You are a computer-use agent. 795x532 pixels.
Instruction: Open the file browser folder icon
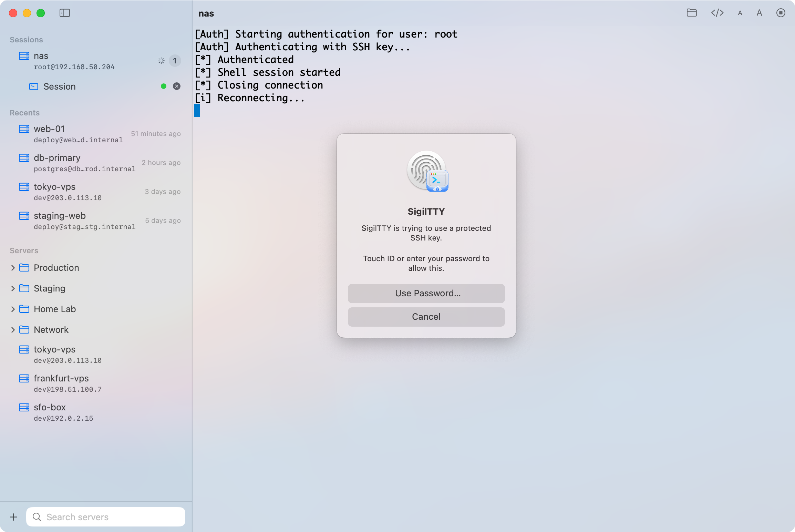pos(692,13)
